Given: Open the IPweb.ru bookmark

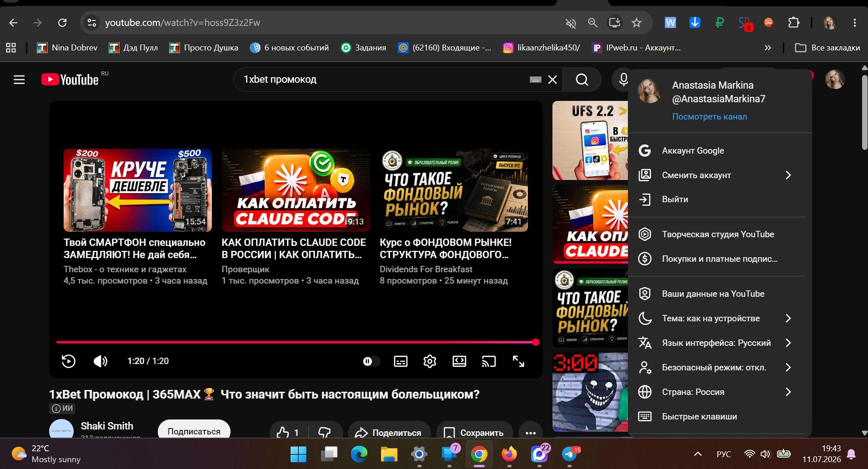Looking at the screenshot, I should (637, 48).
